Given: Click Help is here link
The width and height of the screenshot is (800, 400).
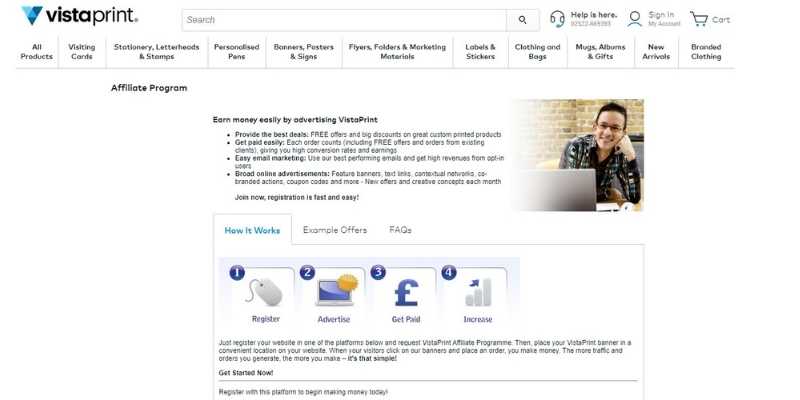Looking at the screenshot, I should (x=593, y=15).
